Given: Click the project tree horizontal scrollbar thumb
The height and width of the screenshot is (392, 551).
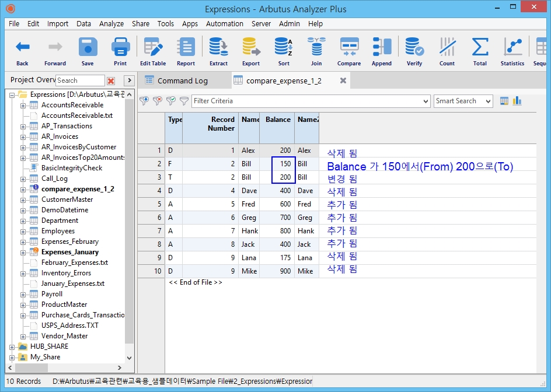Looking at the screenshot, I should (32, 367).
